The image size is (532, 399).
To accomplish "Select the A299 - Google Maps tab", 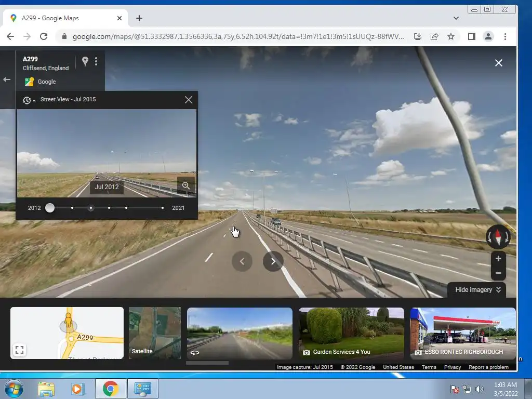I will pos(65,18).
